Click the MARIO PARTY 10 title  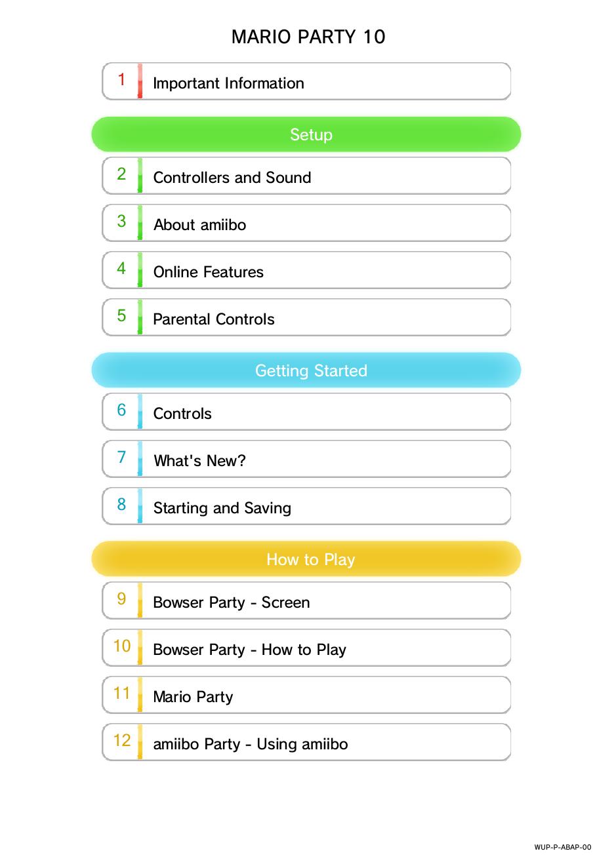tap(308, 37)
